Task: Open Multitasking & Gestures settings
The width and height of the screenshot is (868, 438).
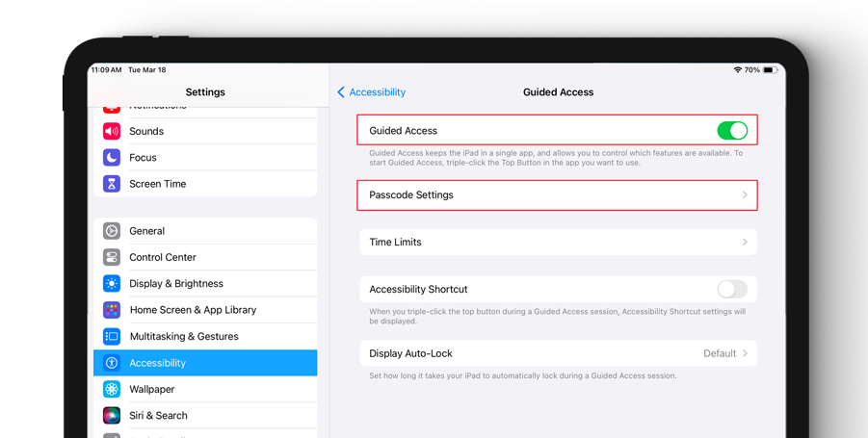Action: click(205, 336)
